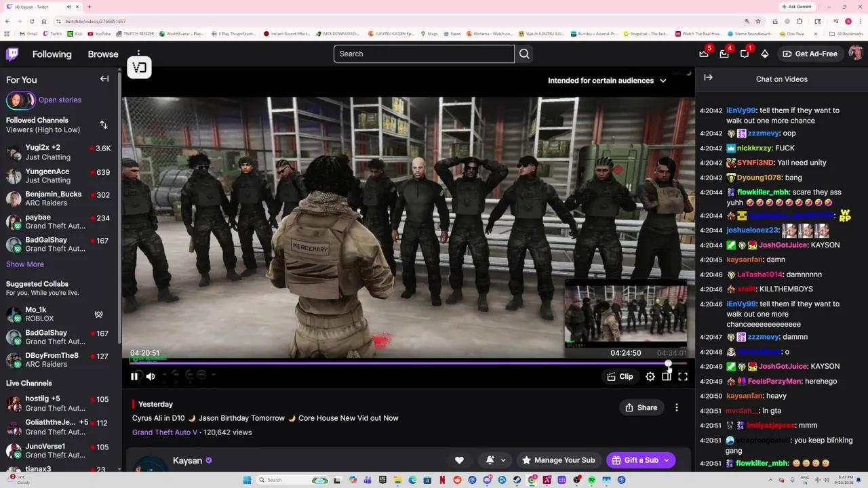The width and height of the screenshot is (868, 488).
Task: Open All Bookmarks folder
Action: (x=846, y=33)
